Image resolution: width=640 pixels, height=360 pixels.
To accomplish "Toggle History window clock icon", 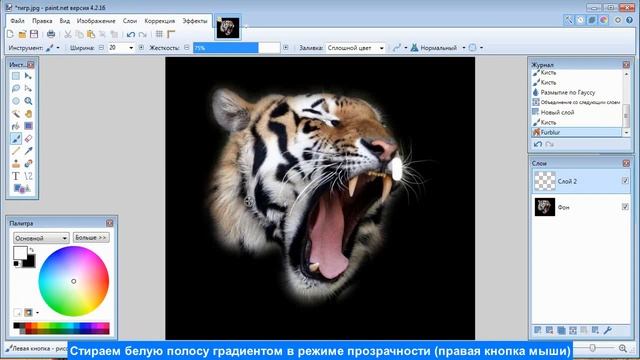I will point(580,20).
